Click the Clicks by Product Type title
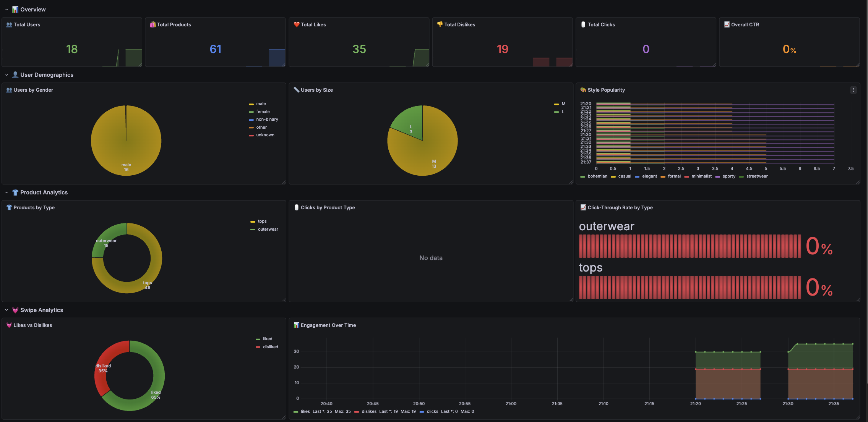Viewport: 868px width, 422px height. click(x=328, y=208)
